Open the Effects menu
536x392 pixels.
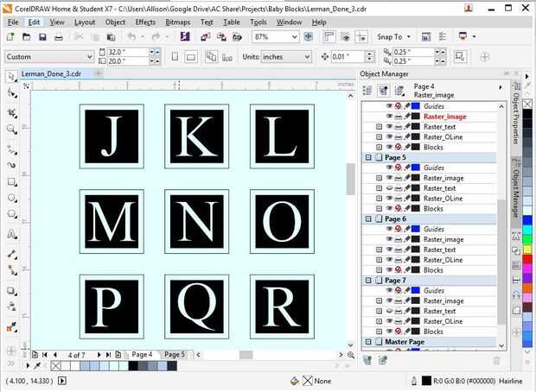[x=145, y=22]
